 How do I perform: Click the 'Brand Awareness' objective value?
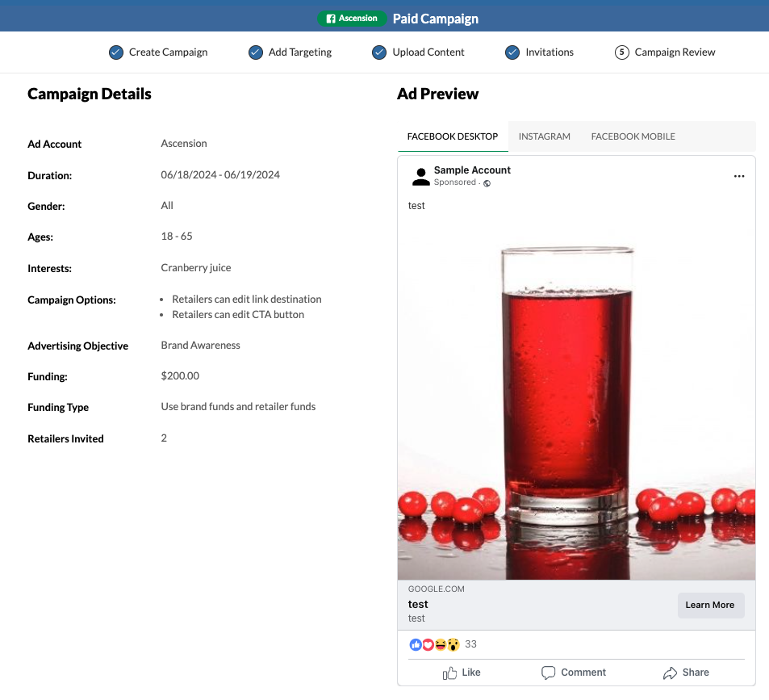[x=201, y=346]
